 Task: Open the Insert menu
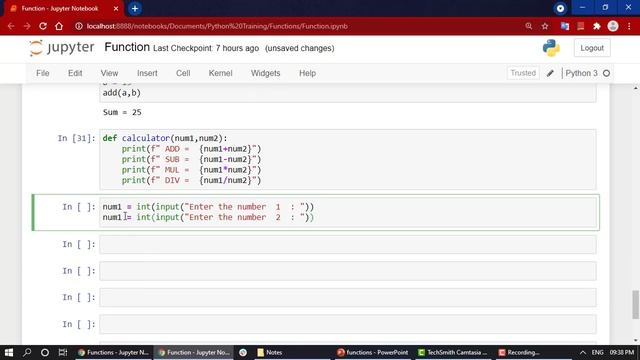point(147,73)
